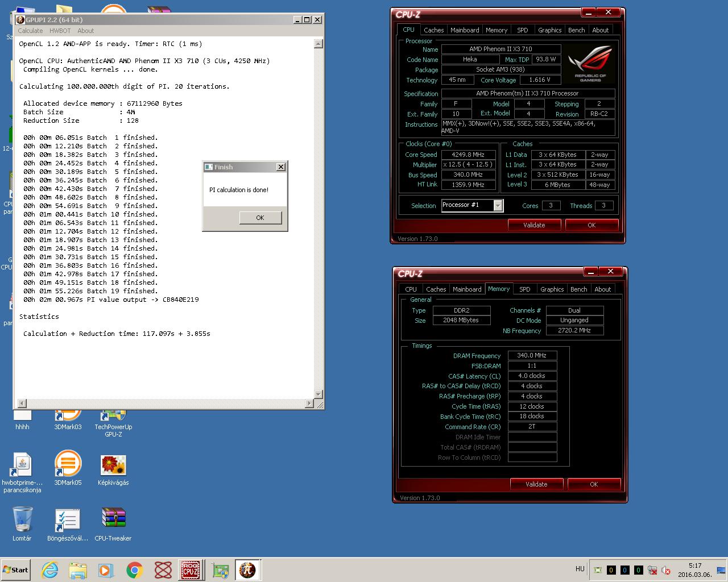Close the Finish dialog
728x582 pixels.
[x=280, y=167]
